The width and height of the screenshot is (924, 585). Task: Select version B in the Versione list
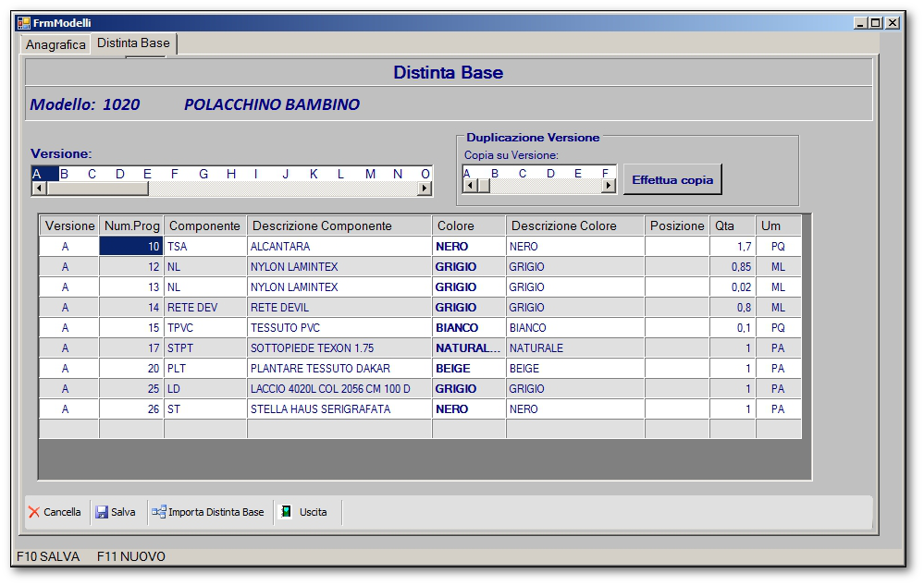pyautogui.click(x=64, y=174)
